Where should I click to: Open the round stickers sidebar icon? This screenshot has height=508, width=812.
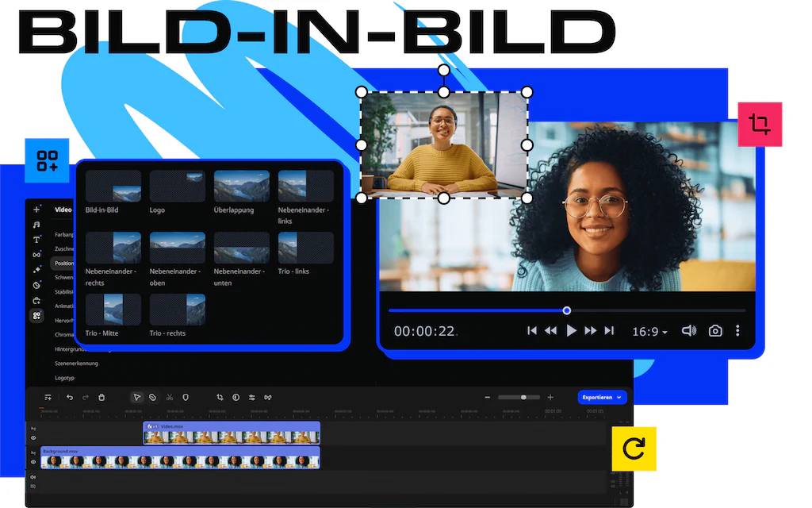(x=36, y=285)
